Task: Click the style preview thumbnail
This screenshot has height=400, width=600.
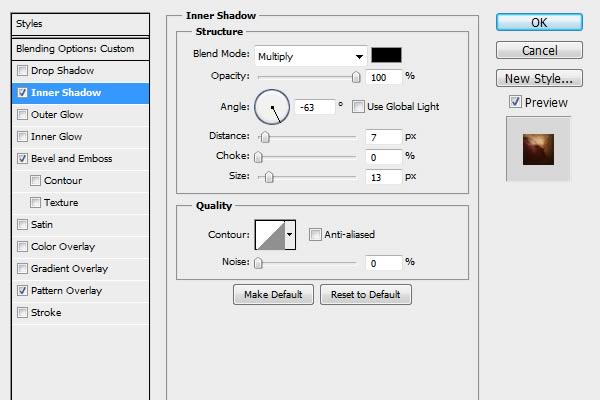Action: point(538,149)
